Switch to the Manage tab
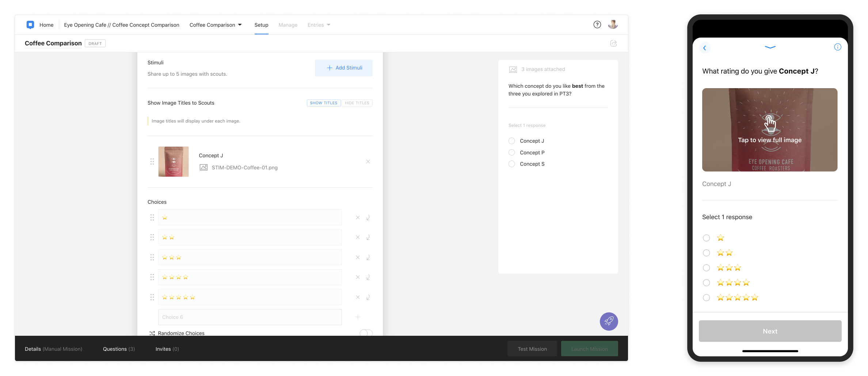This screenshot has height=376, width=868. (288, 25)
